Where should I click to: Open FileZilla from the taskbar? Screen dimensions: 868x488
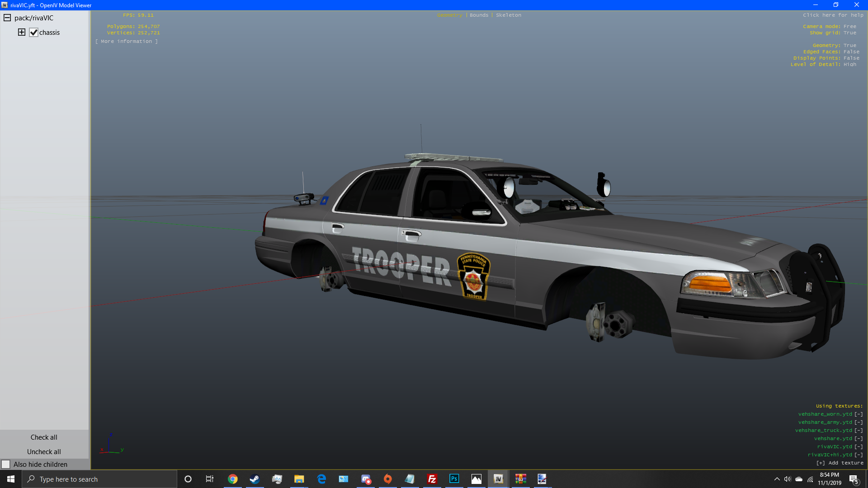click(x=432, y=479)
